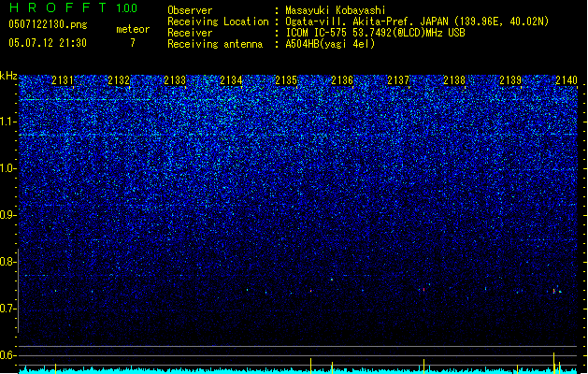Click the 0.9 kHz frequency tick label
This screenshot has width=588, height=374.
(8, 215)
